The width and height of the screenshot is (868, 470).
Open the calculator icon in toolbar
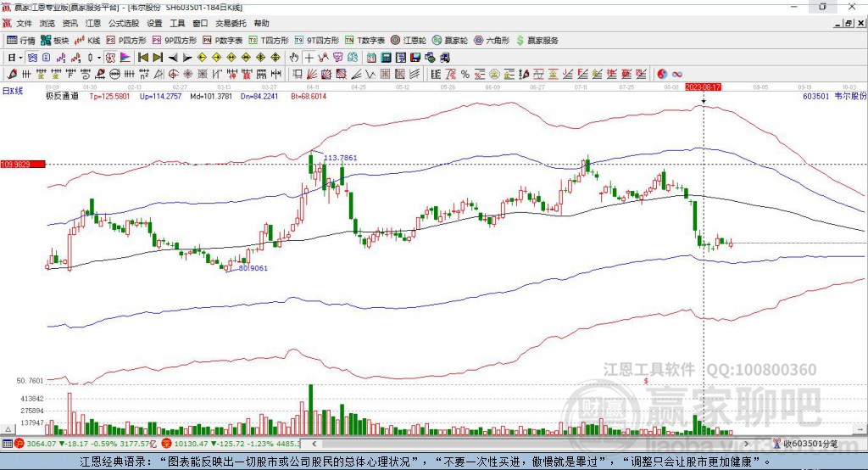click(x=386, y=58)
